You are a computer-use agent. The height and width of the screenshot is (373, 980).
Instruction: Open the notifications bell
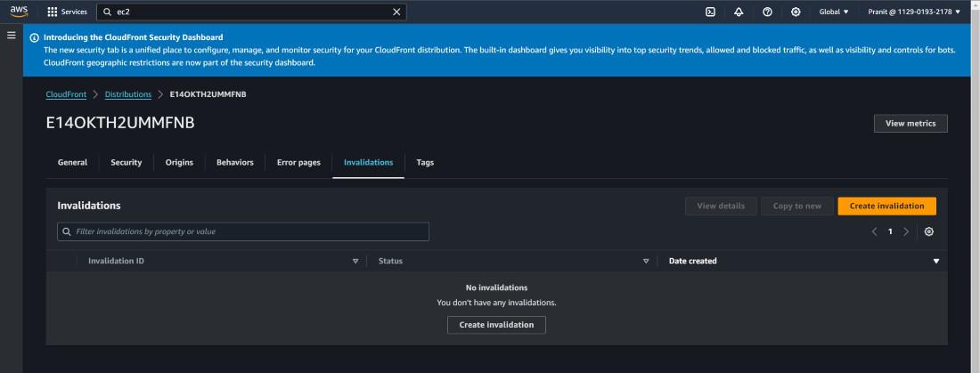pos(739,12)
